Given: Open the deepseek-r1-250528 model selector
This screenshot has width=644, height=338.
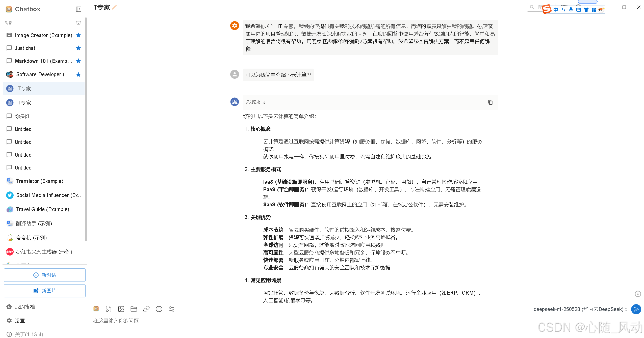Looking at the screenshot, I should pyautogui.click(x=580, y=309).
